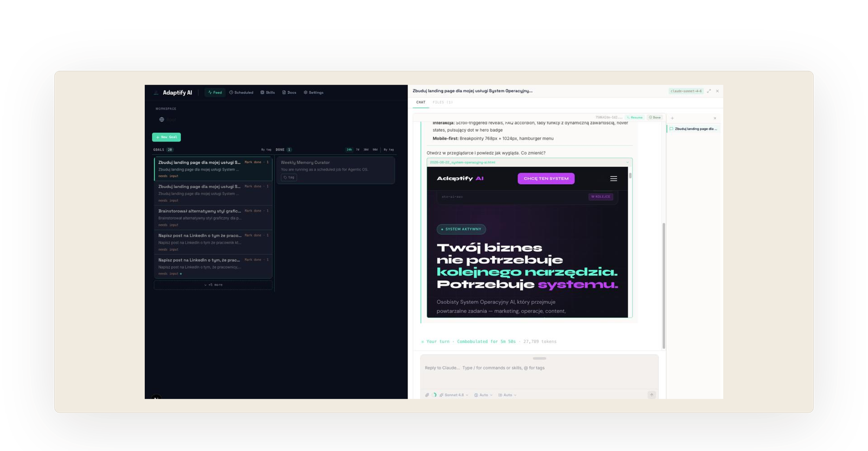Open the Docs tab
The width and height of the screenshot is (868, 451).
pos(289,93)
